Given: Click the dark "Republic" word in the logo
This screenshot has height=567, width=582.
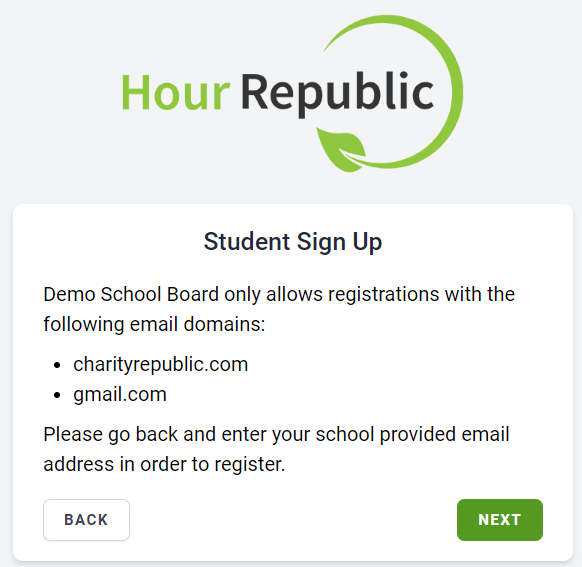Looking at the screenshot, I should [x=337, y=95].
